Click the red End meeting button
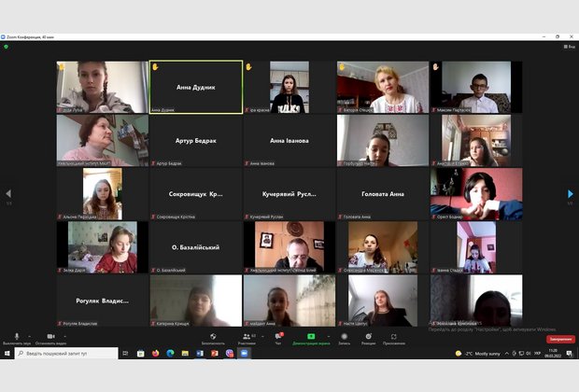 coord(560,339)
